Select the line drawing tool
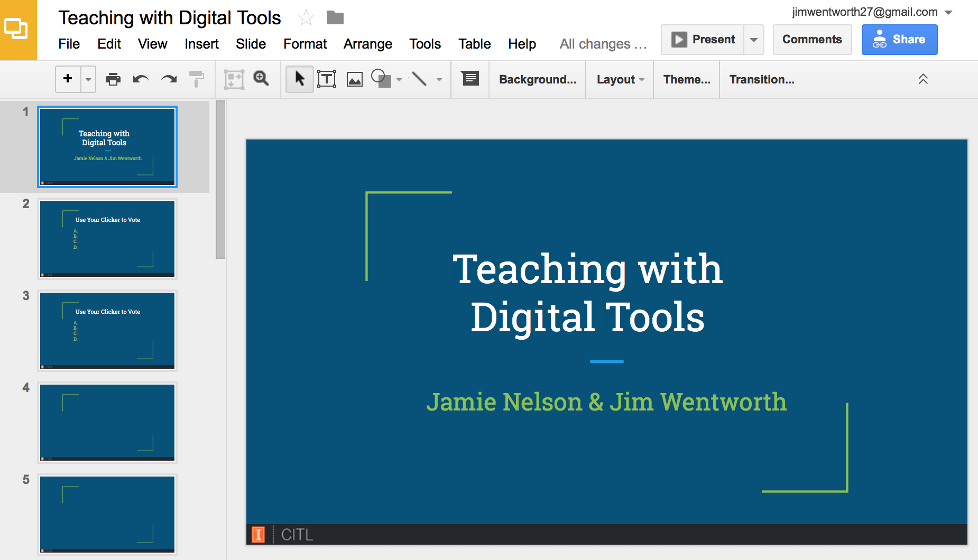Image resolution: width=978 pixels, height=560 pixels. pyautogui.click(x=419, y=79)
